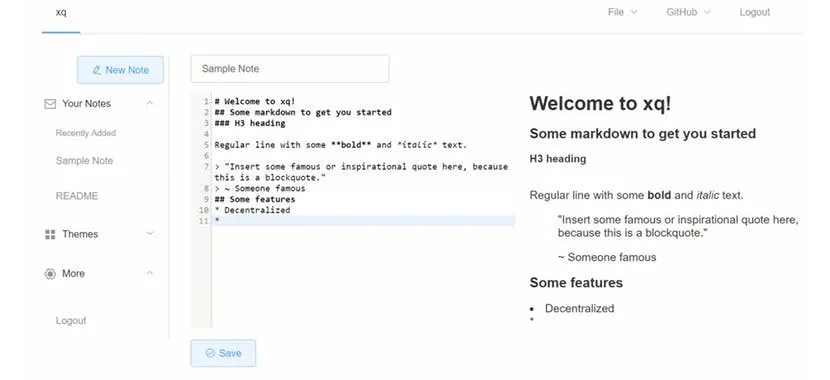Open the README note in sidebar
This screenshot has width=830, height=380.
77,196
